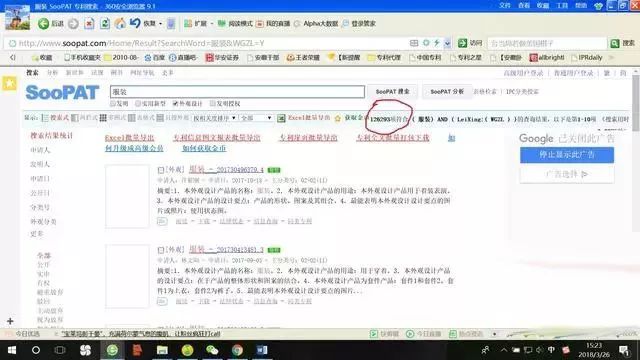This screenshot has height=360, width=640.
Task: Show hidden system tray icons chevron
Action: coord(504,350)
